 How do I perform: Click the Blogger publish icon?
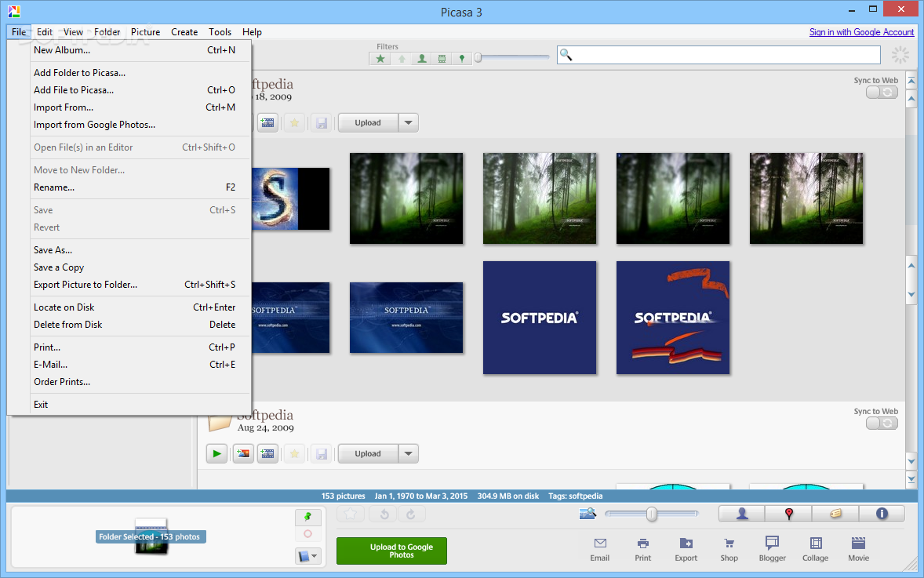coord(772,548)
